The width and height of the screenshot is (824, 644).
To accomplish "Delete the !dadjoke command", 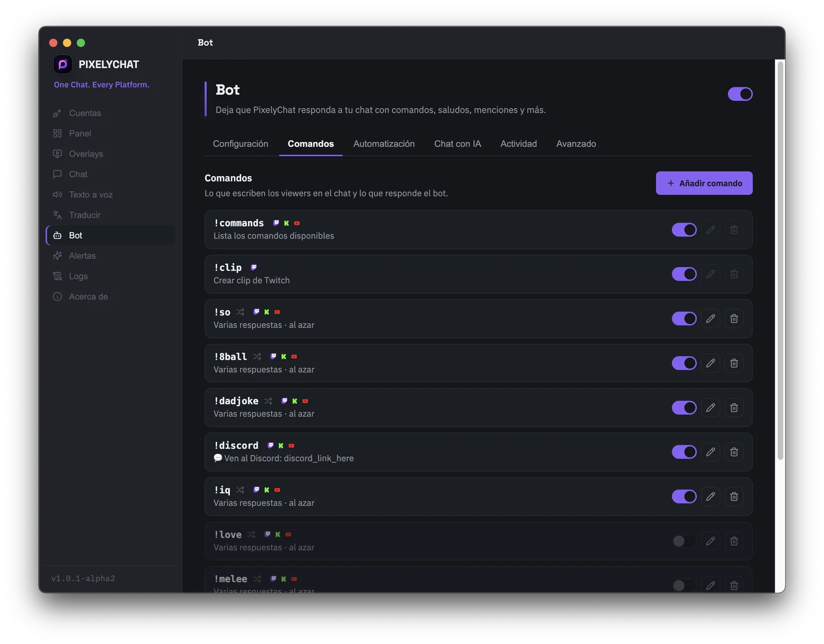I will point(734,408).
